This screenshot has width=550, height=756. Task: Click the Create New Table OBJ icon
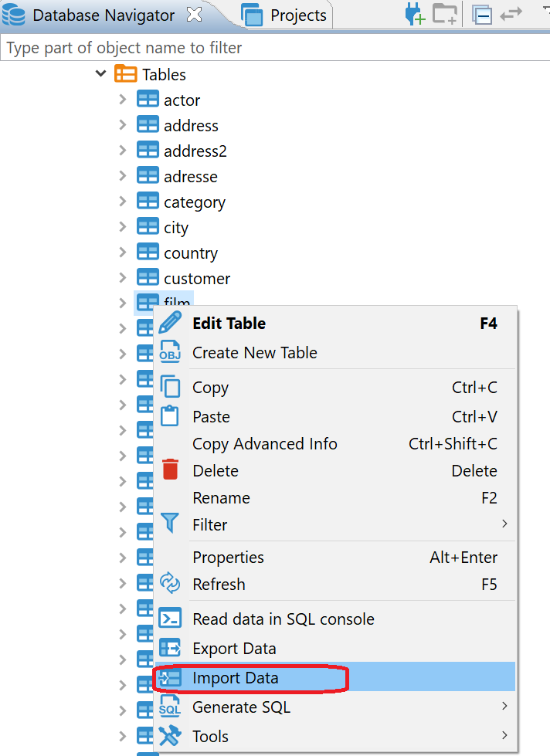170,352
